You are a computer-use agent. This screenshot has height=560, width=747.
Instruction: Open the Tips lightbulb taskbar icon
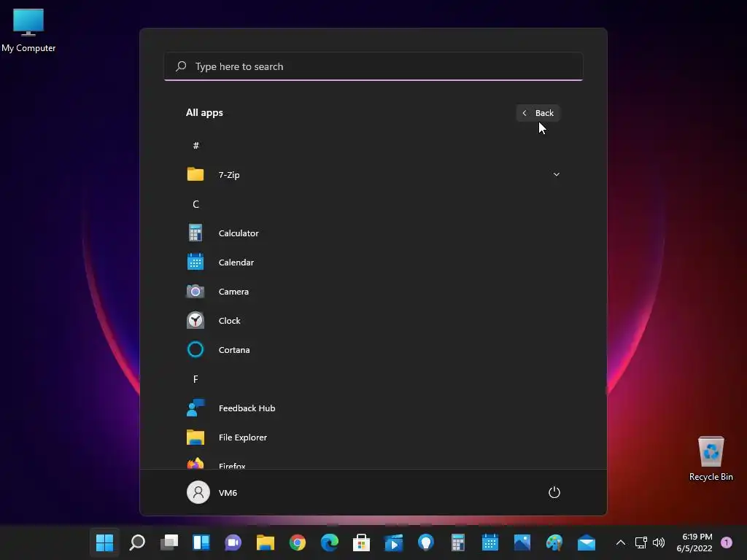[425, 542]
